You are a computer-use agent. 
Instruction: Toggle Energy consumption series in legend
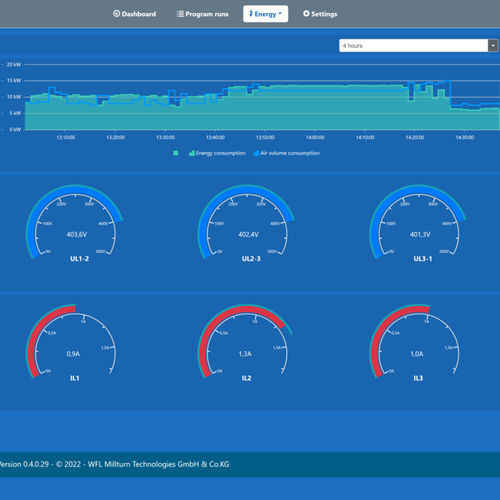217,153
